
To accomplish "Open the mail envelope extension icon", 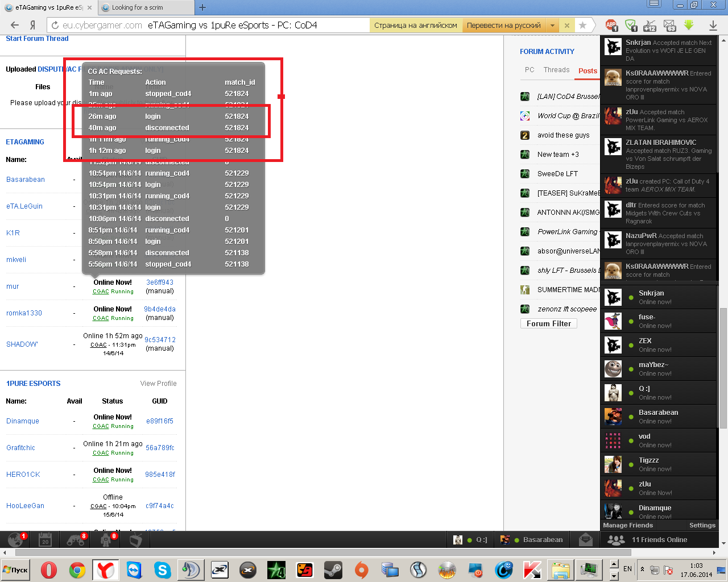I will pos(669,25).
